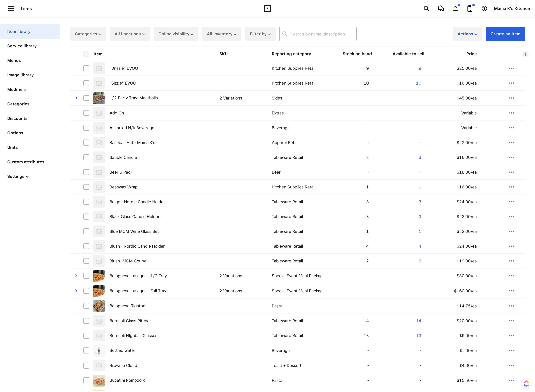Go to Modifiers in sidebar

(17, 89)
